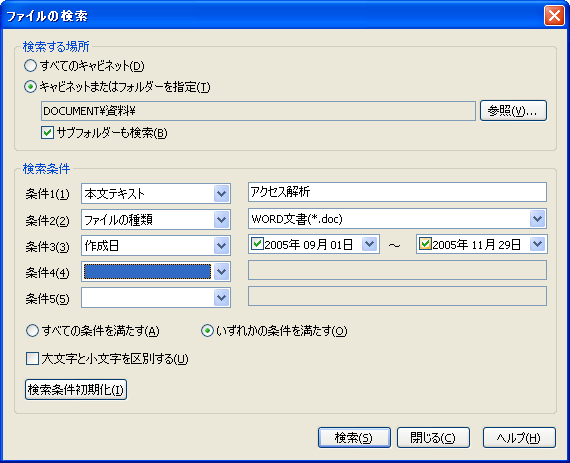Expand the WORD文書(*.doc) file type dropdown
This screenshot has width=570, height=463.
pos(538,219)
